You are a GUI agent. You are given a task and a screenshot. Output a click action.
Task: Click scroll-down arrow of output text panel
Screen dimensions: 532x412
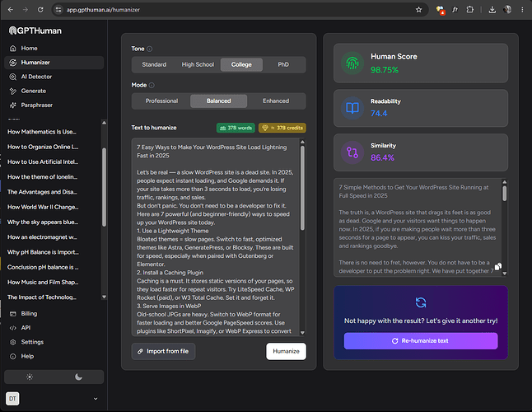505,274
